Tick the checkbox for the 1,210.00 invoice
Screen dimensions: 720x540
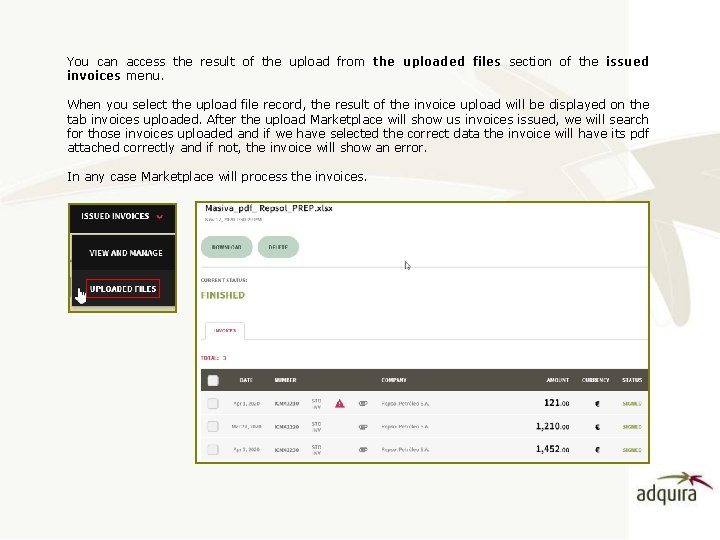point(213,427)
